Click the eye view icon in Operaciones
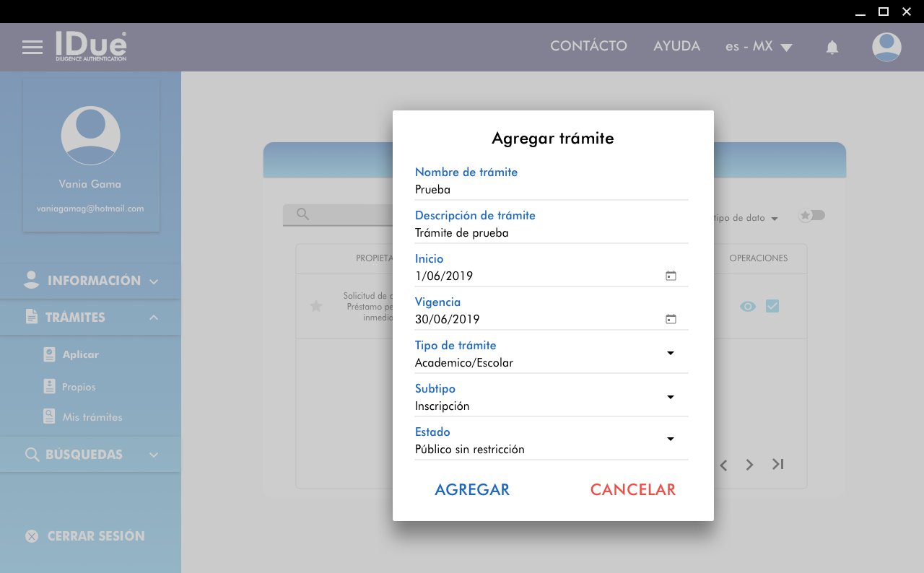This screenshot has width=924, height=573. (x=748, y=306)
